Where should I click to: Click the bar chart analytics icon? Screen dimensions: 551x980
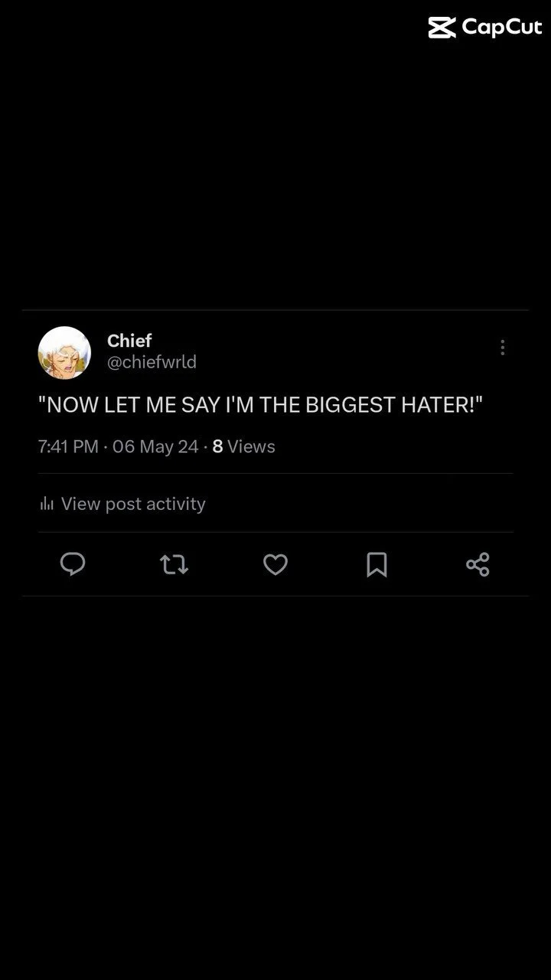[x=47, y=504]
